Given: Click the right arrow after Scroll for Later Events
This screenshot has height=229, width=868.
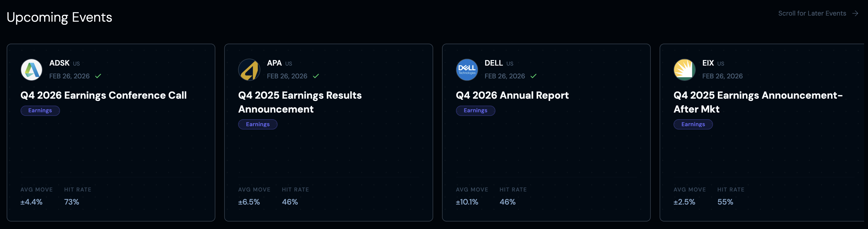Looking at the screenshot, I should point(855,14).
